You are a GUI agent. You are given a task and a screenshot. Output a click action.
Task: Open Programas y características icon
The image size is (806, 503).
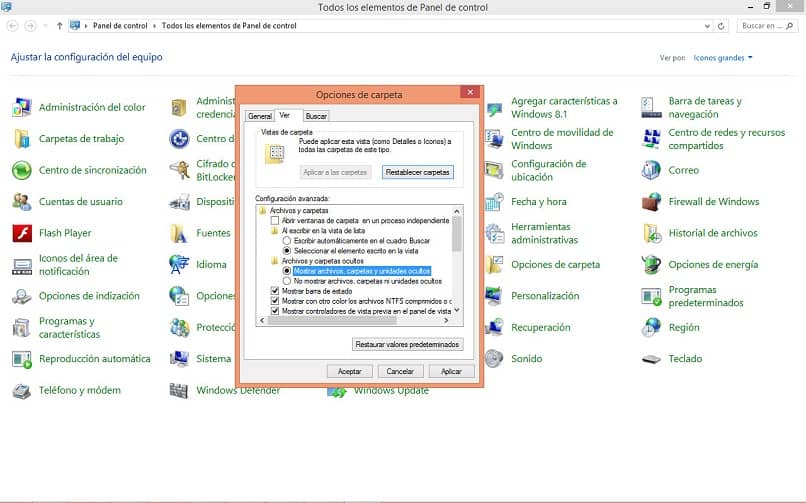tap(22, 327)
